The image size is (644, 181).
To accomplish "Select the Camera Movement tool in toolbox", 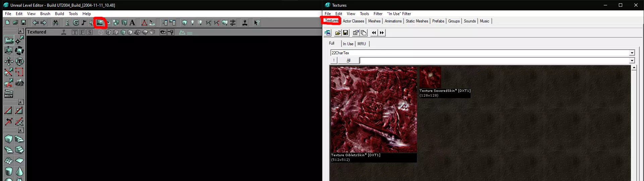I will [x=9, y=40].
